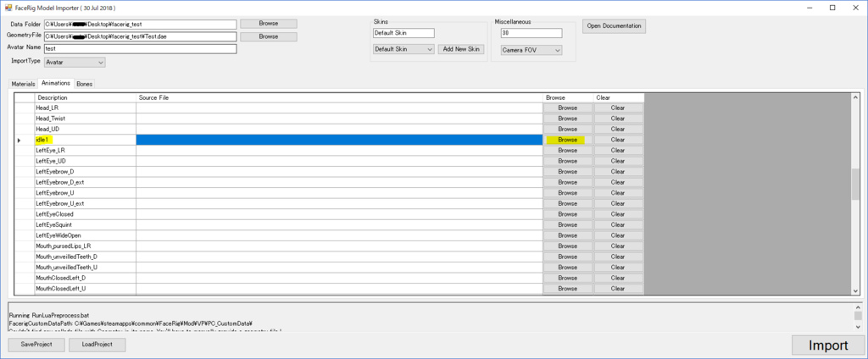Browse source file for LeftEyebrow_D_ext
Screen dimensions: 868x359
point(567,182)
